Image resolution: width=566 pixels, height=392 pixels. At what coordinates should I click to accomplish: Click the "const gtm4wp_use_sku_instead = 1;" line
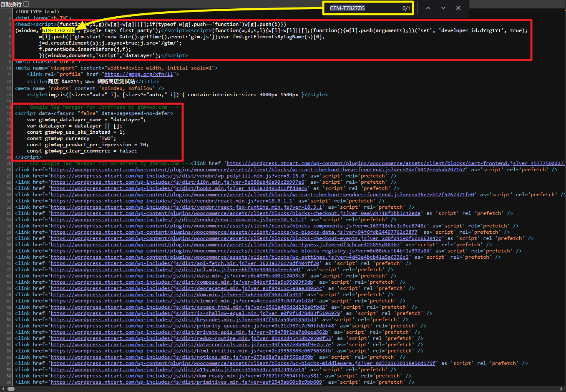coord(76,132)
